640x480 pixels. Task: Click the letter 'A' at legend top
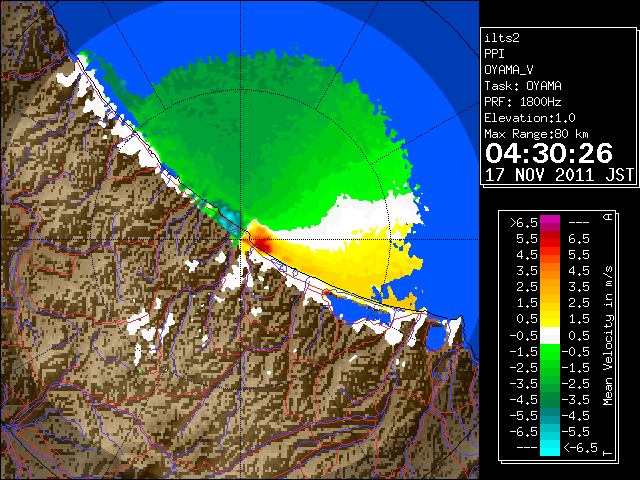[608, 217]
